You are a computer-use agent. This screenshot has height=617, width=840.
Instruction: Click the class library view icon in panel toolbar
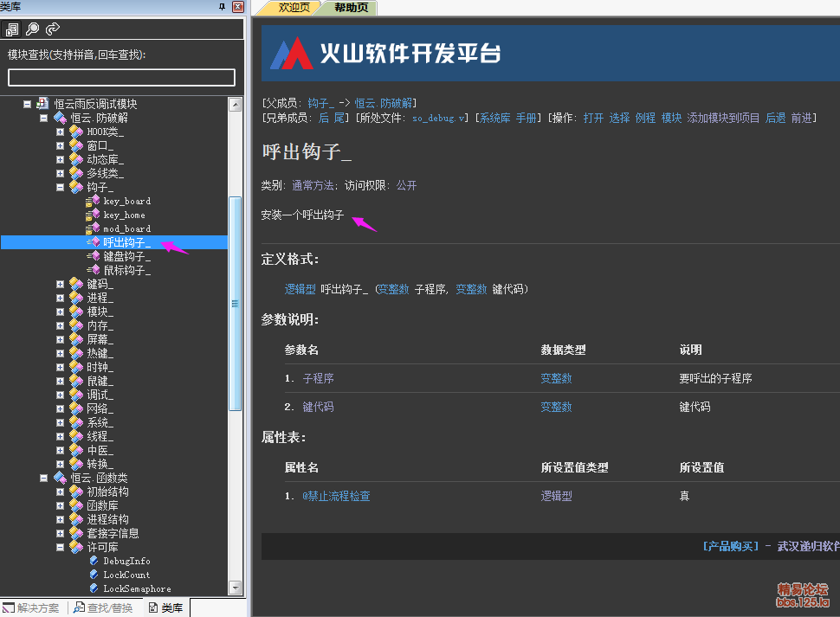[12, 29]
